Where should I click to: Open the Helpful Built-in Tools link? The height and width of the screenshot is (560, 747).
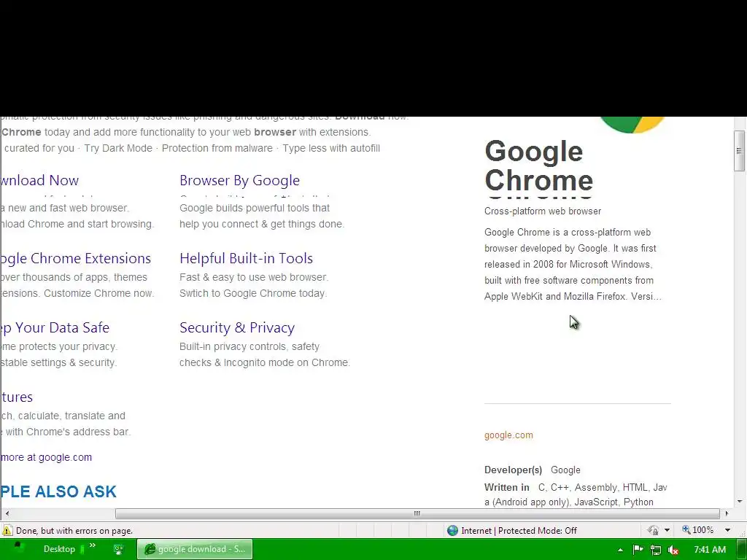tap(247, 258)
